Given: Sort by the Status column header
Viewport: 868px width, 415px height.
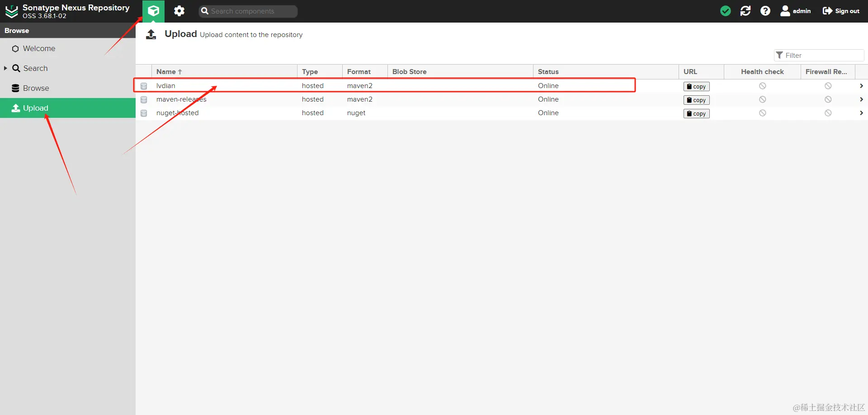Looking at the screenshot, I should pyautogui.click(x=606, y=72).
